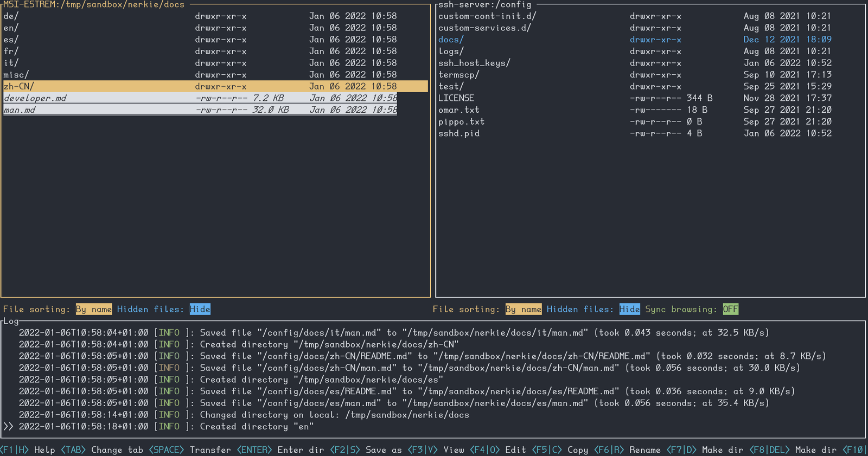Click the F8|DEL shortcut label
The width and height of the screenshot is (868, 456).
coord(768,450)
